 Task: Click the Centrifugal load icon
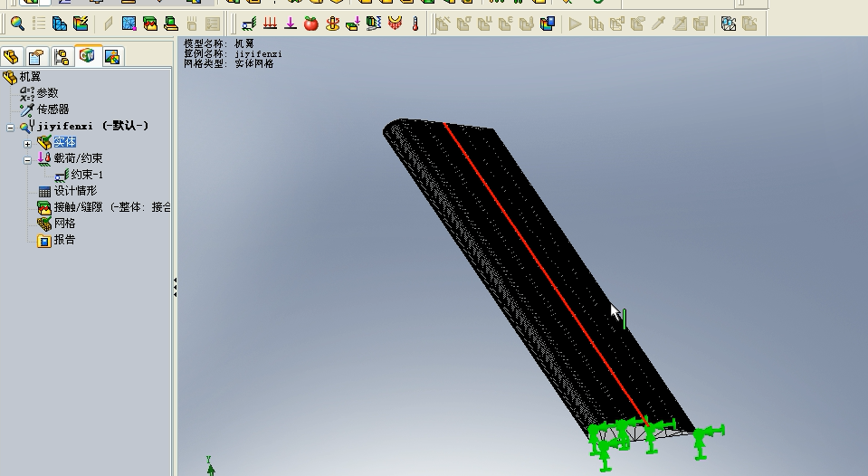(332, 24)
